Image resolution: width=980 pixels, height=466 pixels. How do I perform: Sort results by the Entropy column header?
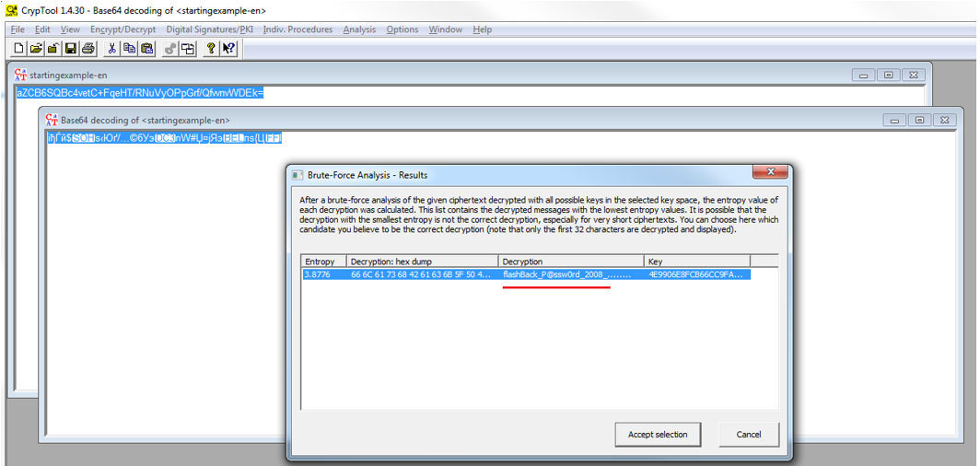(323, 262)
